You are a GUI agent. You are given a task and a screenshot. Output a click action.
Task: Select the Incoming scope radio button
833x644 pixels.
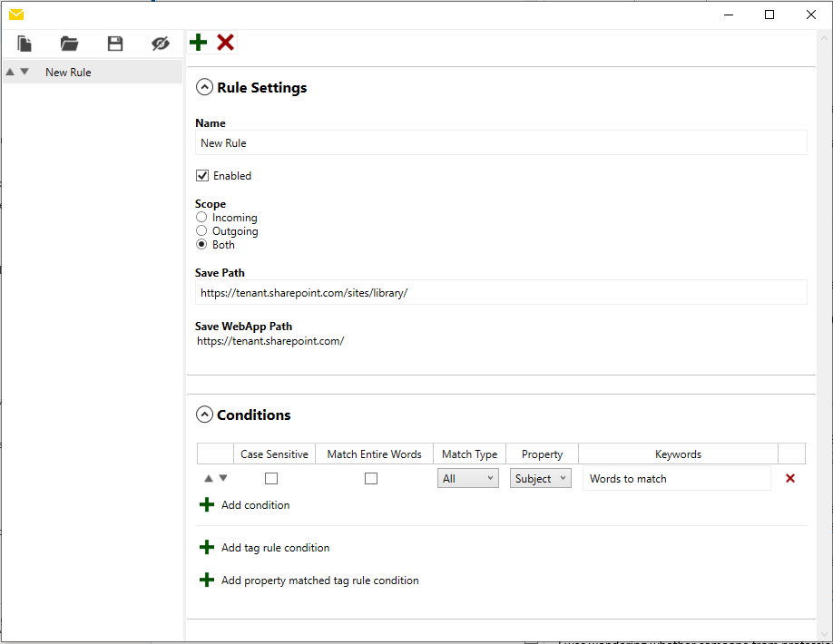coord(201,217)
